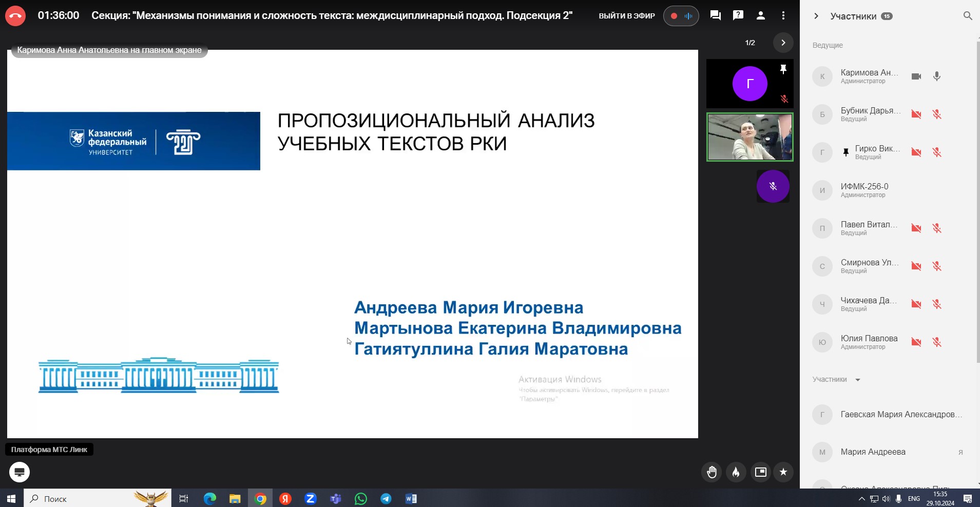This screenshot has width=980, height=507.
Task: Toggle Бубник Дарья muted microphone
Action: click(x=937, y=114)
